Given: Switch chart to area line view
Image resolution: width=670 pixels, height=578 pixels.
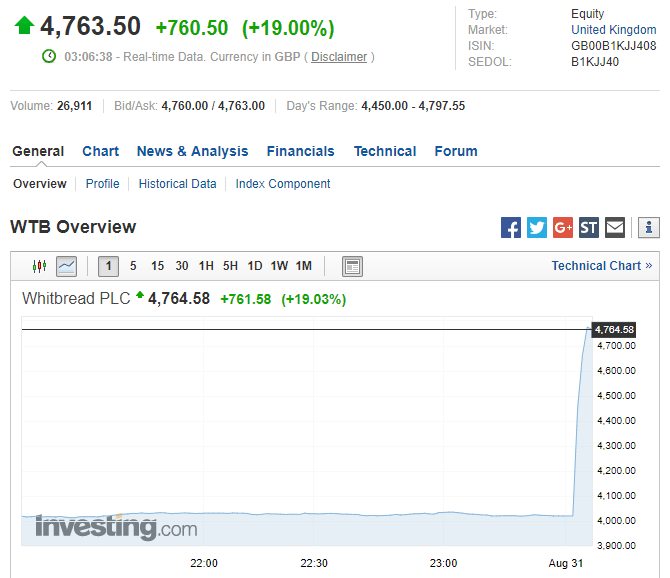Looking at the screenshot, I should pyautogui.click(x=66, y=266).
